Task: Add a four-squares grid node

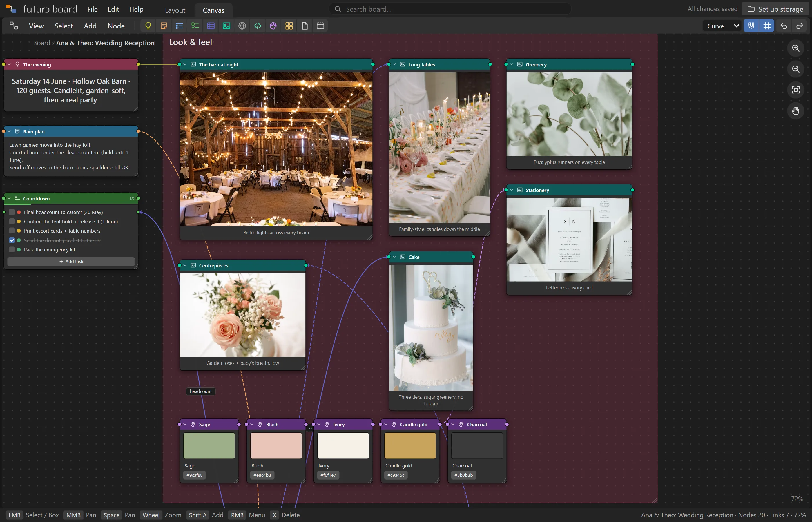Action: (x=289, y=26)
